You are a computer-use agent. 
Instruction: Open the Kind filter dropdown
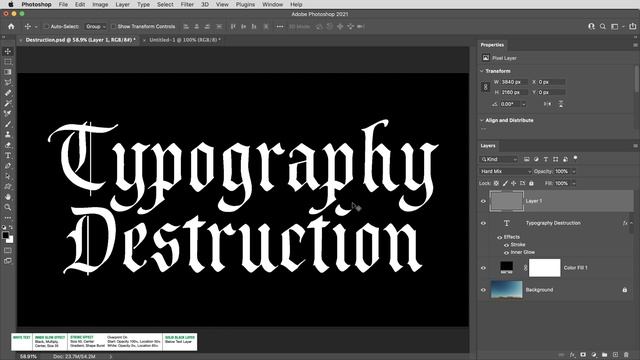pos(499,159)
